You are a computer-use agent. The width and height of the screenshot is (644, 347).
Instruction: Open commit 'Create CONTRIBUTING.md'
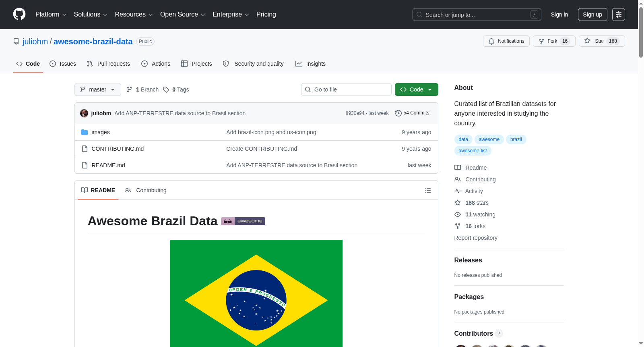point(262,149)
